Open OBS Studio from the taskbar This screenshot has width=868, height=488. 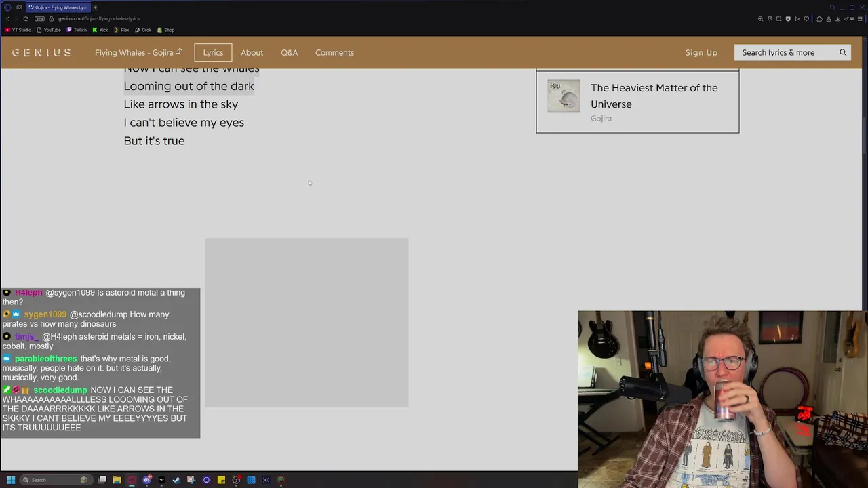(x=236, y=480)
